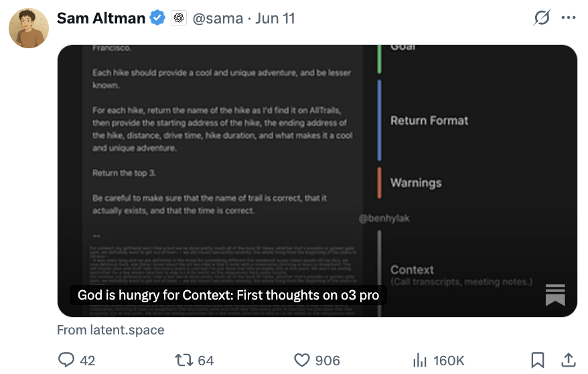Click the 'God is hungry for Context' headline
The image size is (588, 374).
[x=228, y=295]
